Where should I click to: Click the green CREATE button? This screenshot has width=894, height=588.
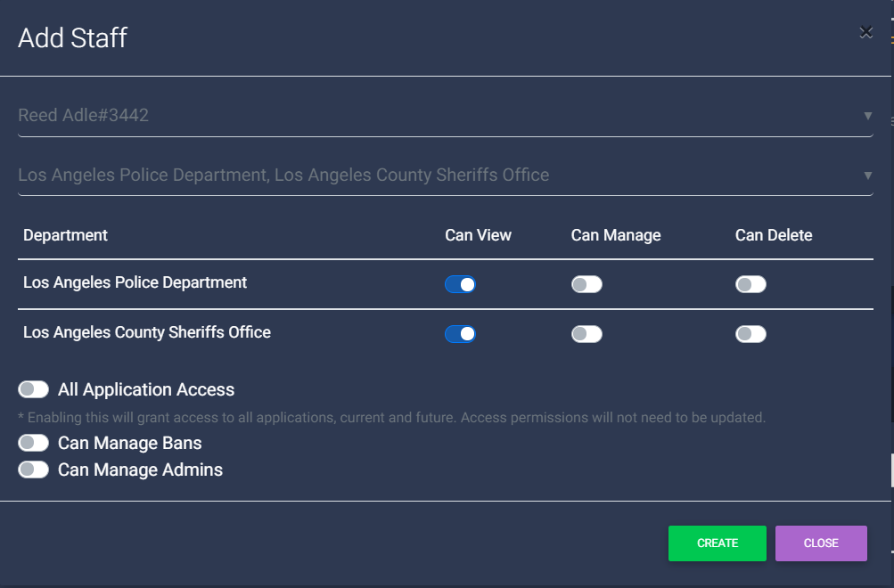pos(717,543)
